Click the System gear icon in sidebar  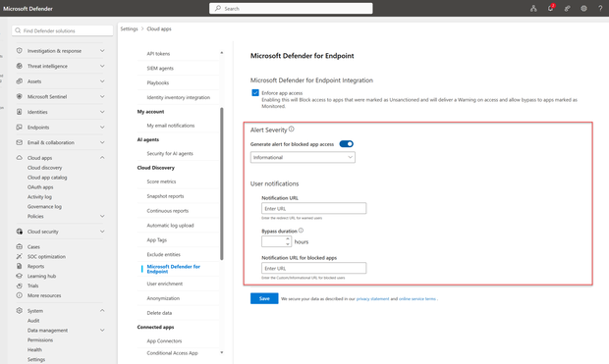coord(19,310)
